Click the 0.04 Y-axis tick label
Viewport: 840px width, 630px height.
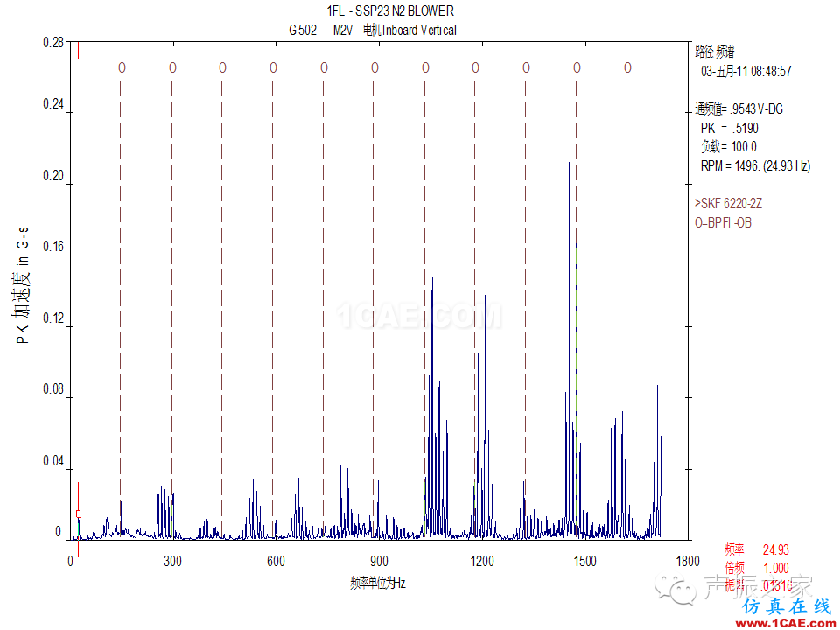coord(53,461)
